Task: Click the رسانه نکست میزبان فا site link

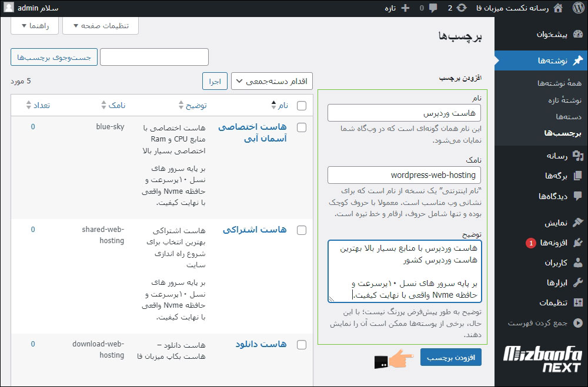Action: click(512, 8)
